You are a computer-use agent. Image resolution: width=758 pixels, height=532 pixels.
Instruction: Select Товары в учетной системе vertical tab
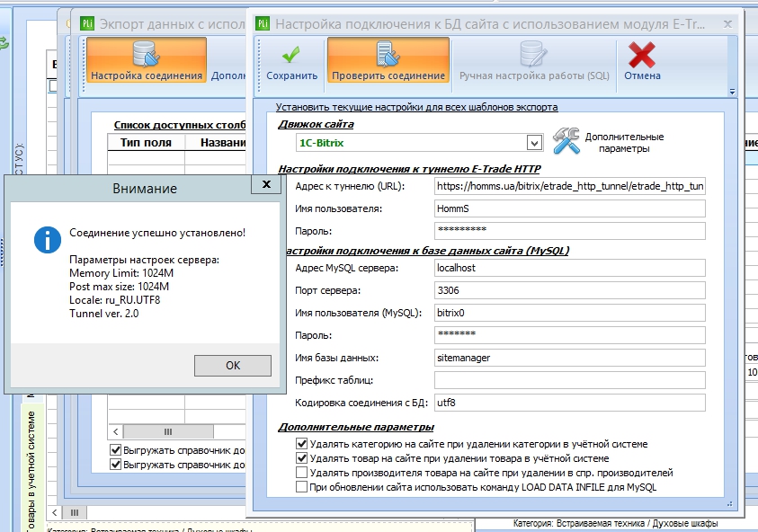click(31, 469)
